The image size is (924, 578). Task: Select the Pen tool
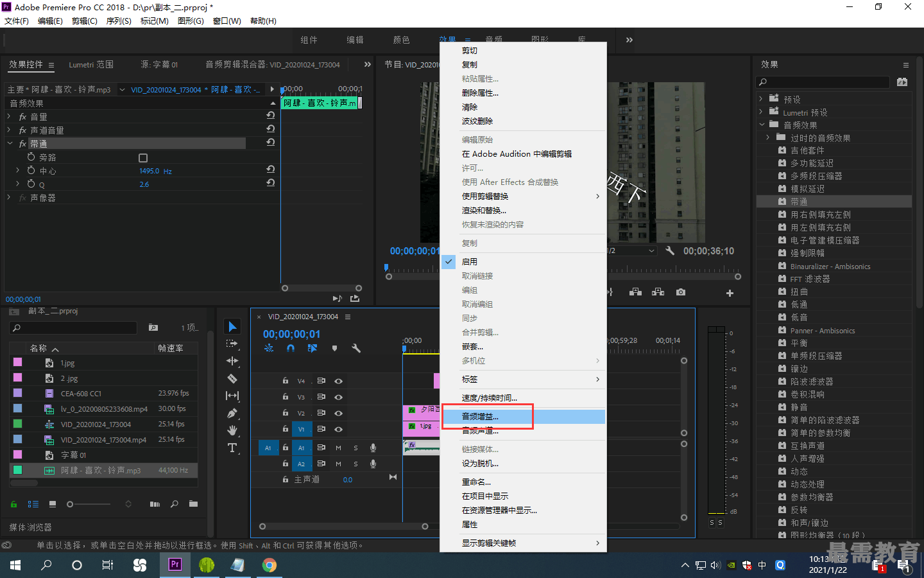(232, 413)
